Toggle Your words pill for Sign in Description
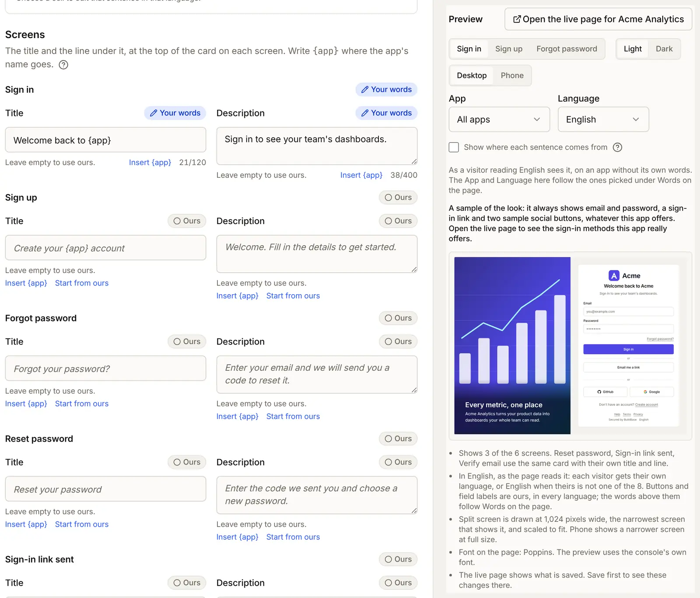This screenshot has height=598, width=700. [x=386, y=113]
